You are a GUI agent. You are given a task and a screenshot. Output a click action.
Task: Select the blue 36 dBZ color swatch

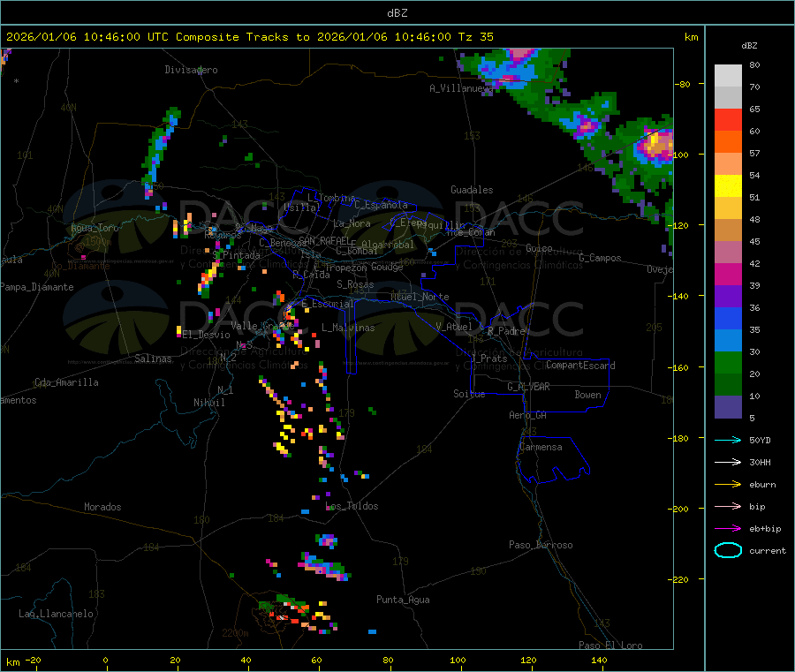[x=728, y=318]
